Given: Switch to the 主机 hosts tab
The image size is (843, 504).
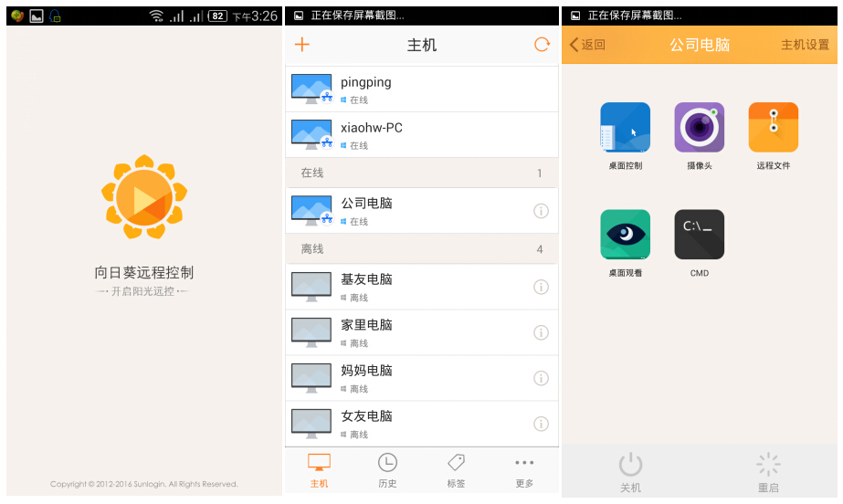Looking at the screenshot, I should (319, 471).
